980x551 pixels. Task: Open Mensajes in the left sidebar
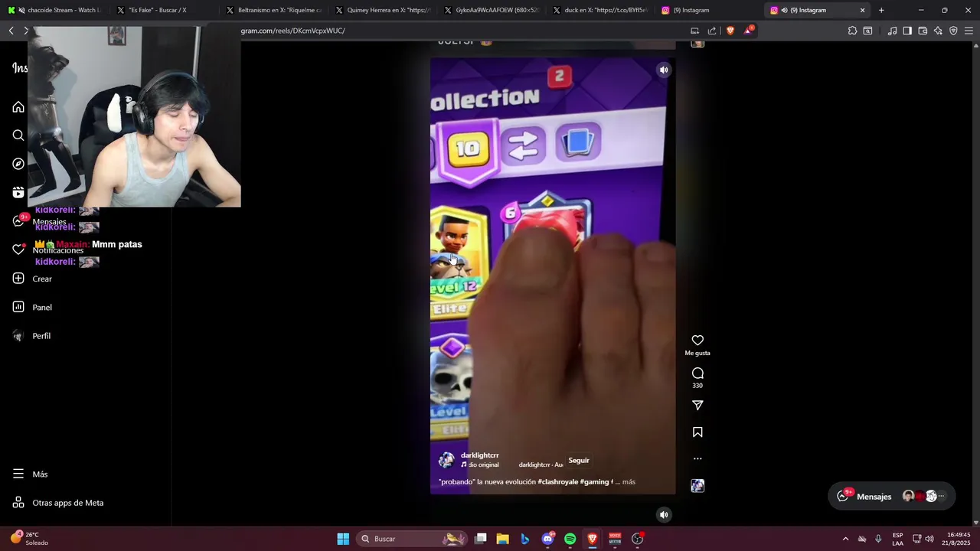coord(40,222)
